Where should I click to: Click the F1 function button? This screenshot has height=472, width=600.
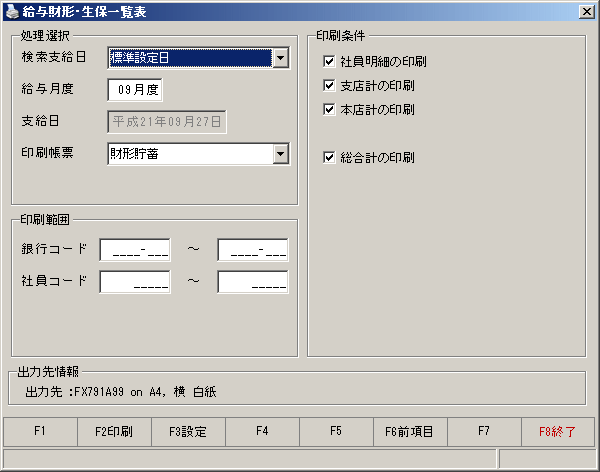click(x=40, y=432)
